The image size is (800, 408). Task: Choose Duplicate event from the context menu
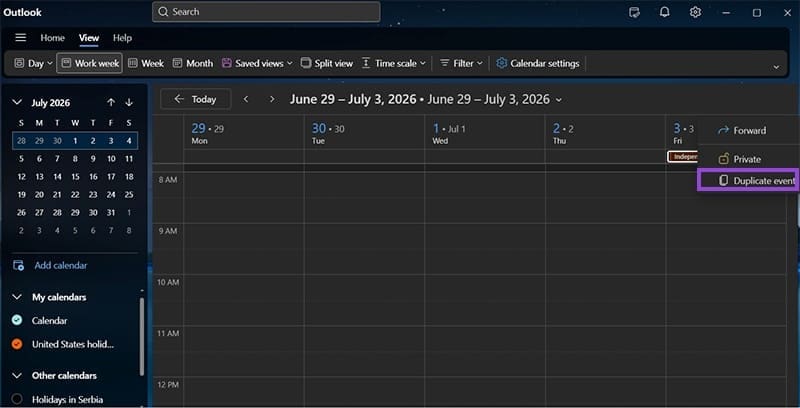click(x=748, y=181)
